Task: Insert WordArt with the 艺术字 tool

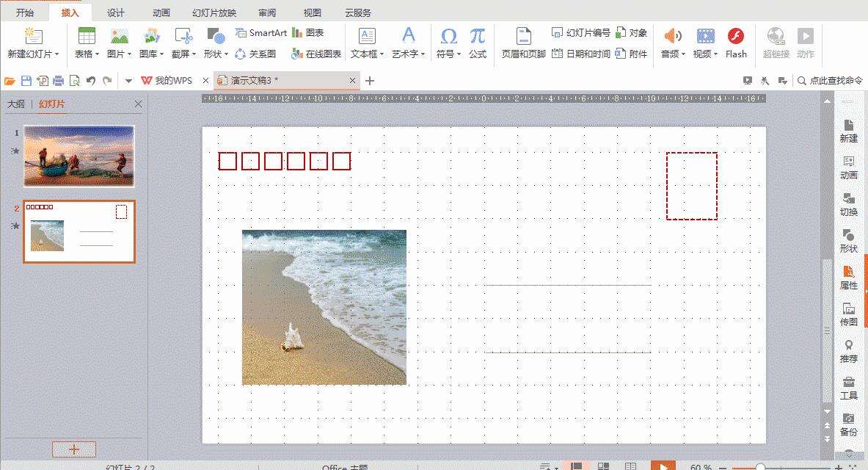Action: 408,44
